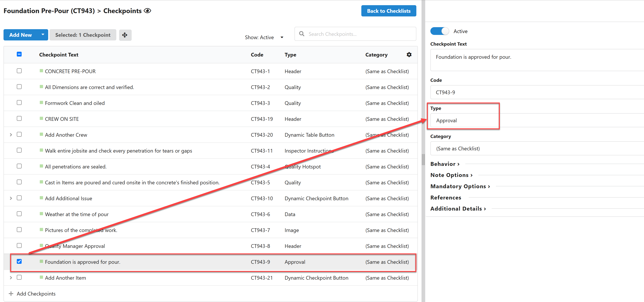Click green status square of Weather row

pos(42,214)
